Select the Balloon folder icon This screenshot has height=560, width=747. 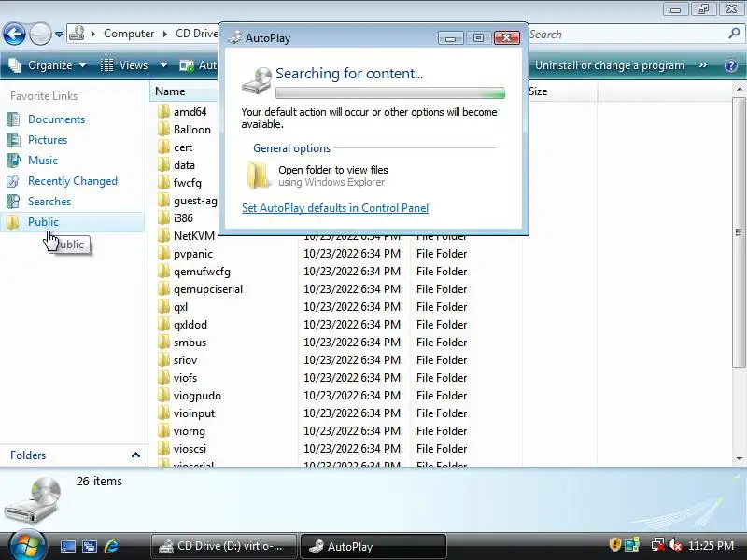coord(163,129)
